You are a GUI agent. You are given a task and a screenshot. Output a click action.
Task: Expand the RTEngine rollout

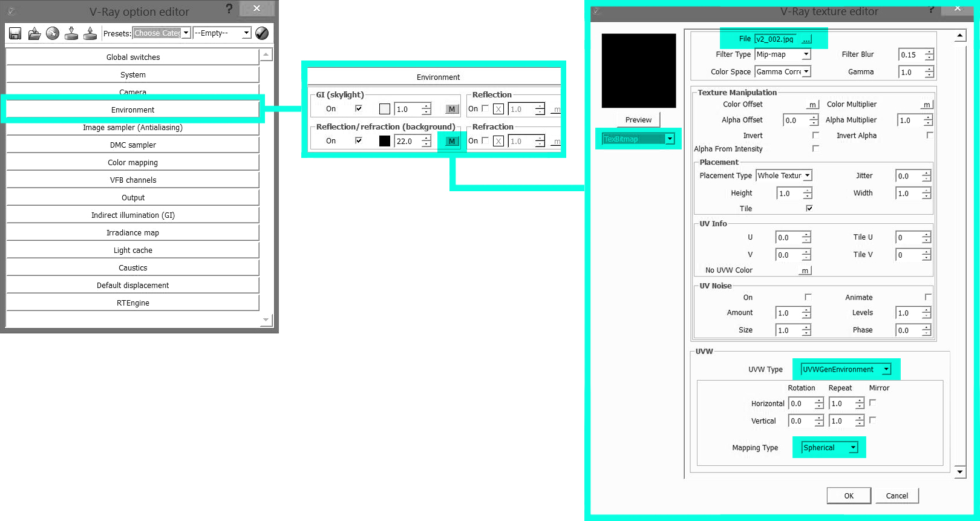coord(133,303)
